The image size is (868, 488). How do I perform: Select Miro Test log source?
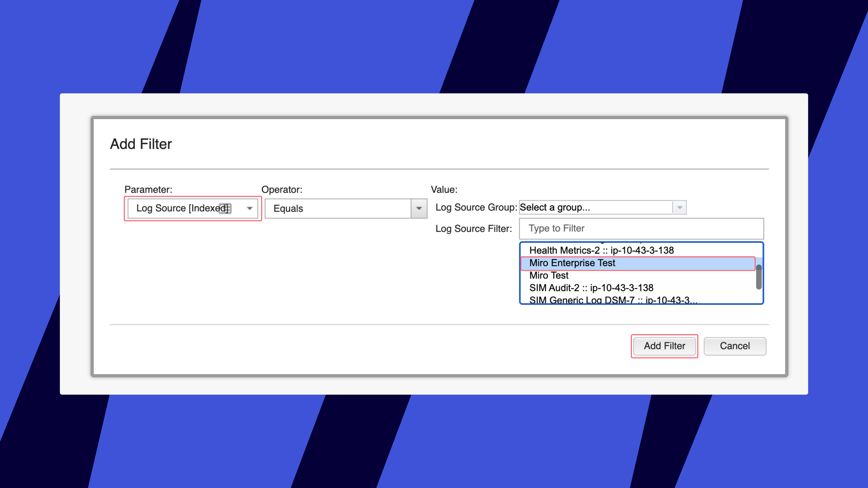click(549, 275)
